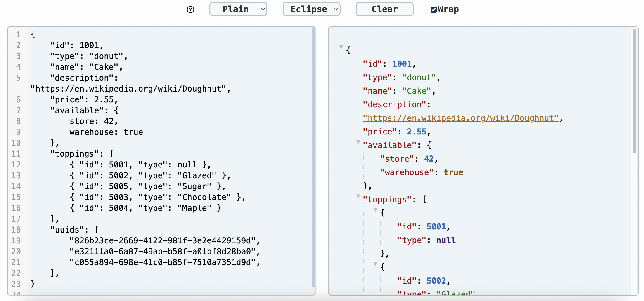Image resolution: width=644 pixels, height=301 pixels.
Task: Click line number 18 in editor gutter
Action: tap(16, 230)
